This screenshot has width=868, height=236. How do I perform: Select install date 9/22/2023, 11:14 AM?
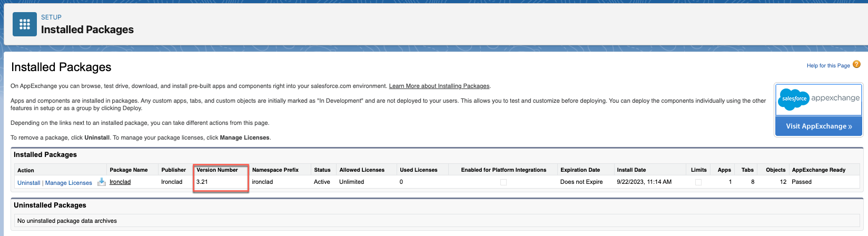click(644, 182)
